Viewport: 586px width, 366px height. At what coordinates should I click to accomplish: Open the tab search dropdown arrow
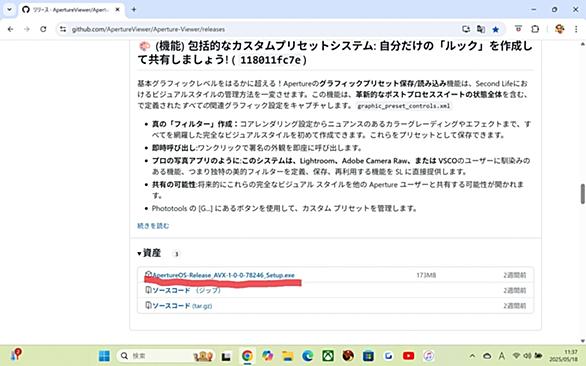click(9, 10)
